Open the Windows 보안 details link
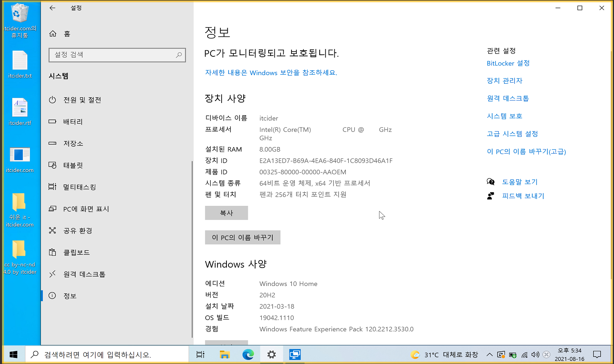Viewport: 614px width, 364px height. pyautogui.click(x=271, y=73)
